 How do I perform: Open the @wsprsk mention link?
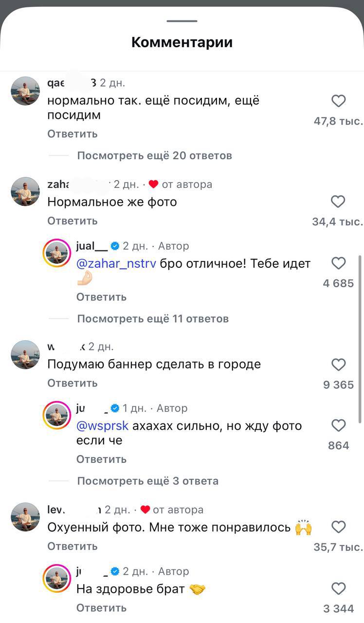tap(103, 426)
